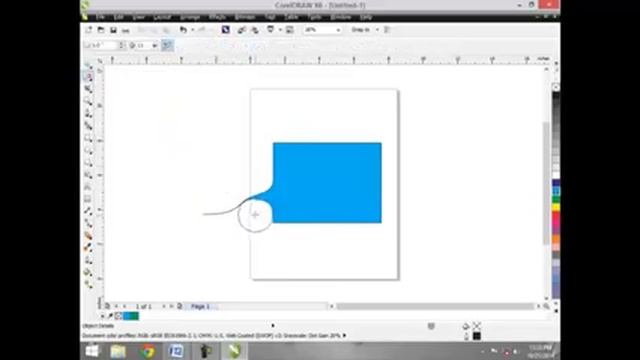Select the Connector tool
The height and width of the screenshot is (360, 640).
coord(88,223)
